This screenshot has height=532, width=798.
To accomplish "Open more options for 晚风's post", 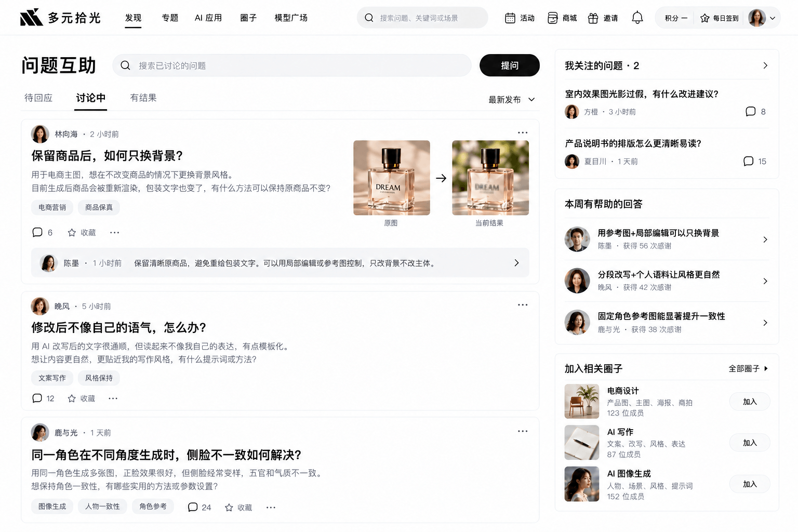I will click(x=523, y=305).
